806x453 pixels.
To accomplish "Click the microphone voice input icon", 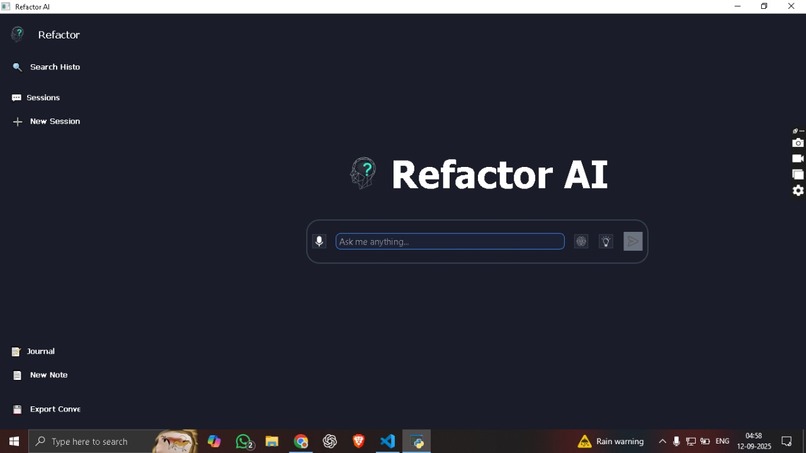I will 319,241.
